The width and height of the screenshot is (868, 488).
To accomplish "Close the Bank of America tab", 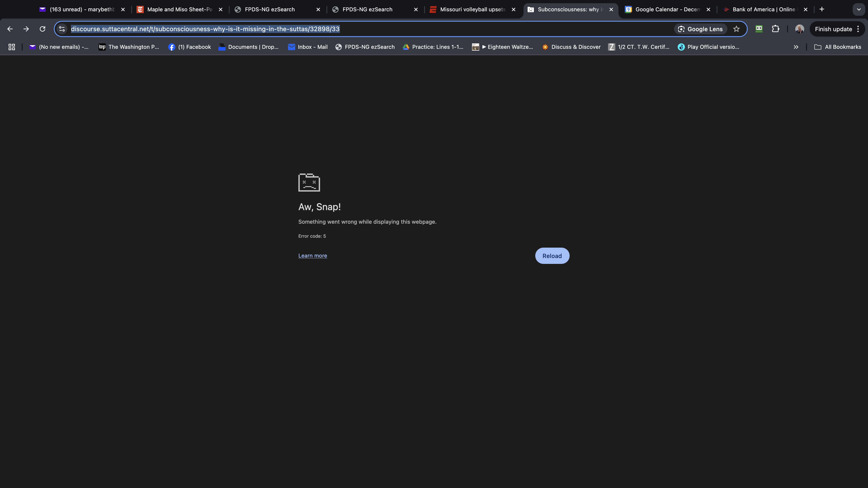I will [x=806, y=9].
